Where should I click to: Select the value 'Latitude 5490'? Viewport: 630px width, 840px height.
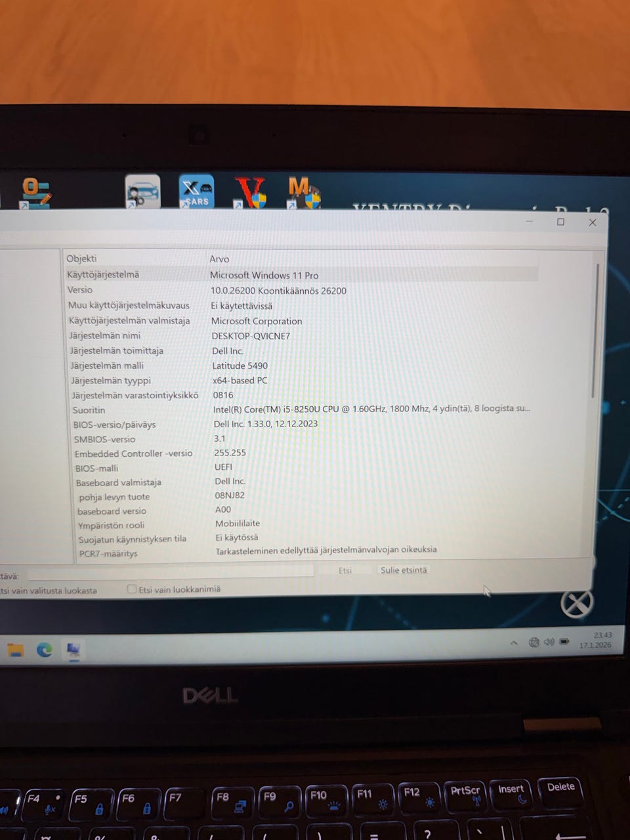coord(240,366)
